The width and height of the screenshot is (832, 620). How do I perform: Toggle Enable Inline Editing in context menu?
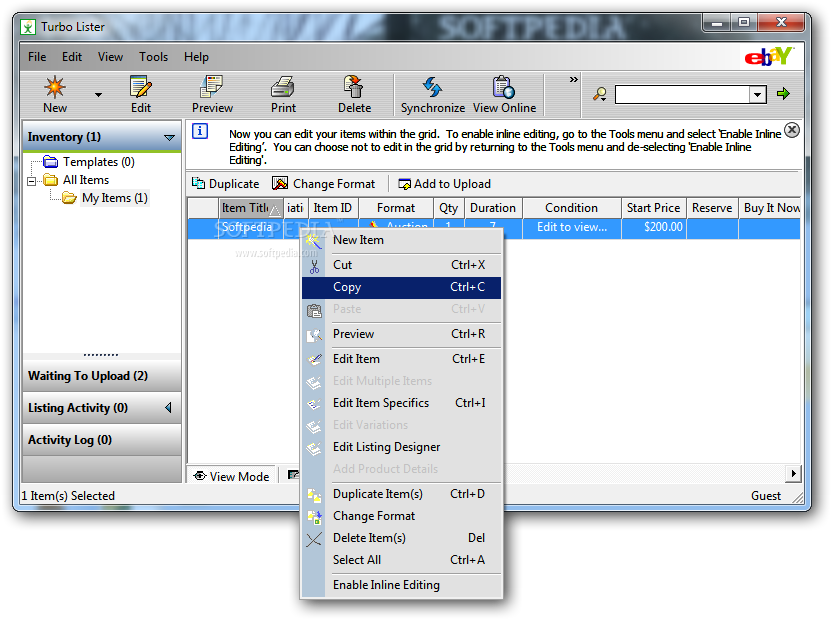402,585
